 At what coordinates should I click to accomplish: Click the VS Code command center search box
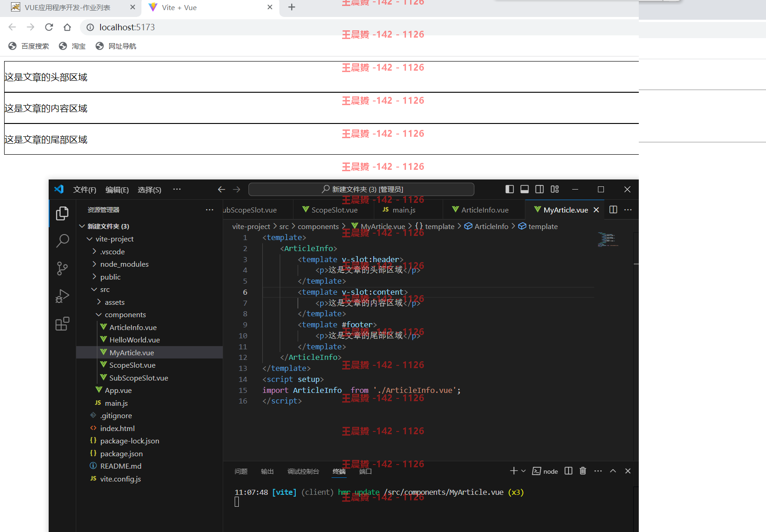point(361,189)
